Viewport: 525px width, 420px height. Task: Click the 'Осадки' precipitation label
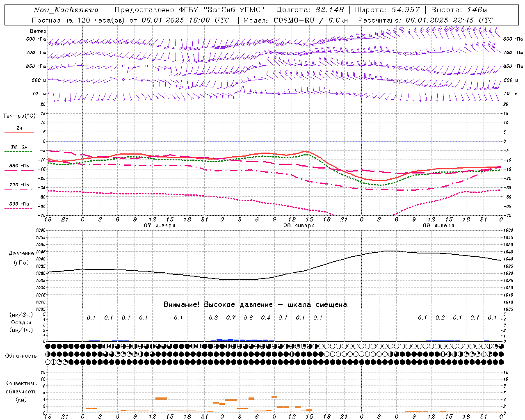point(21,322)
